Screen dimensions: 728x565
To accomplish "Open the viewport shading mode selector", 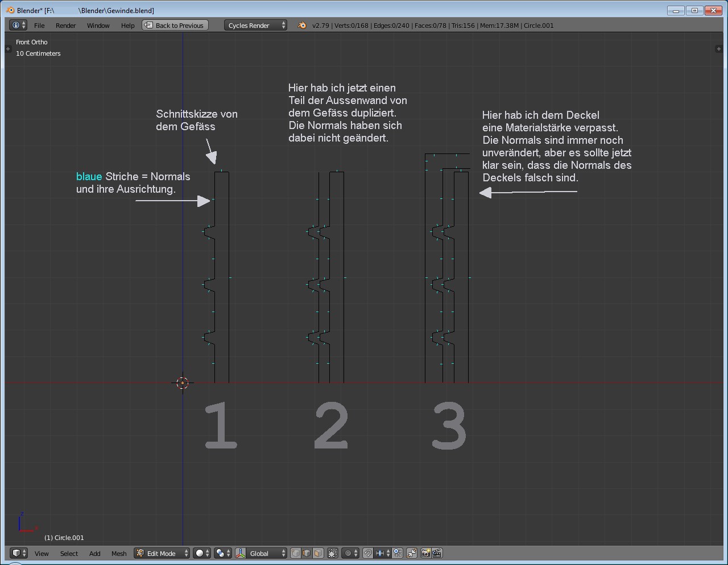I will pos(202,553).
